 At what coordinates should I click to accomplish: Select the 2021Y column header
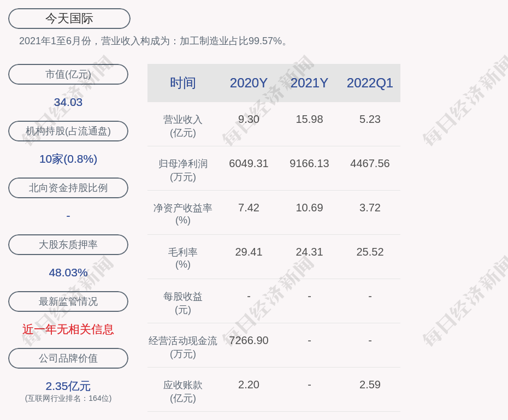309,83
